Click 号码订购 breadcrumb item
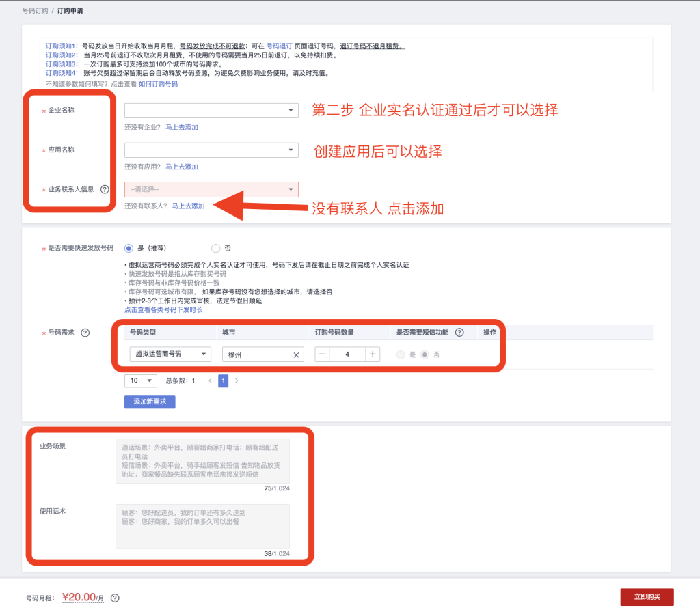 [35, 12]
